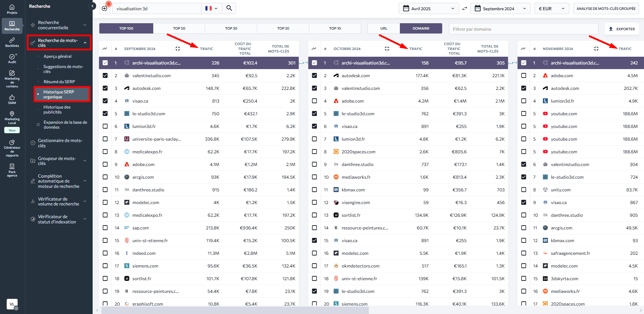
Task: Uncheck autodesk.com in September list
Action: pyautogui.click(x=105, y=88)
